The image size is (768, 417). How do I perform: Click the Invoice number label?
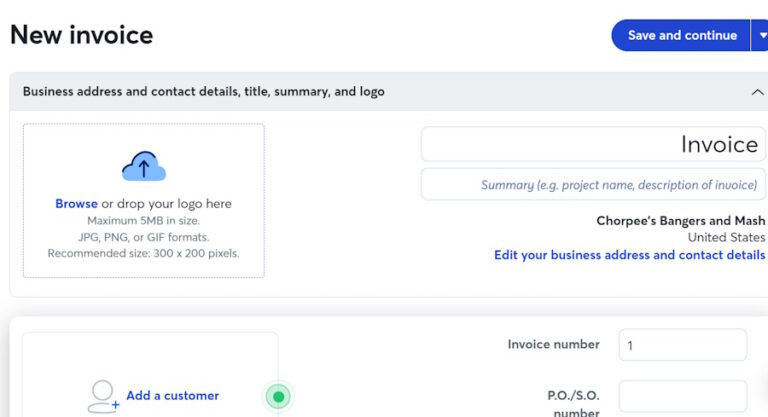(x=553, y=345)
